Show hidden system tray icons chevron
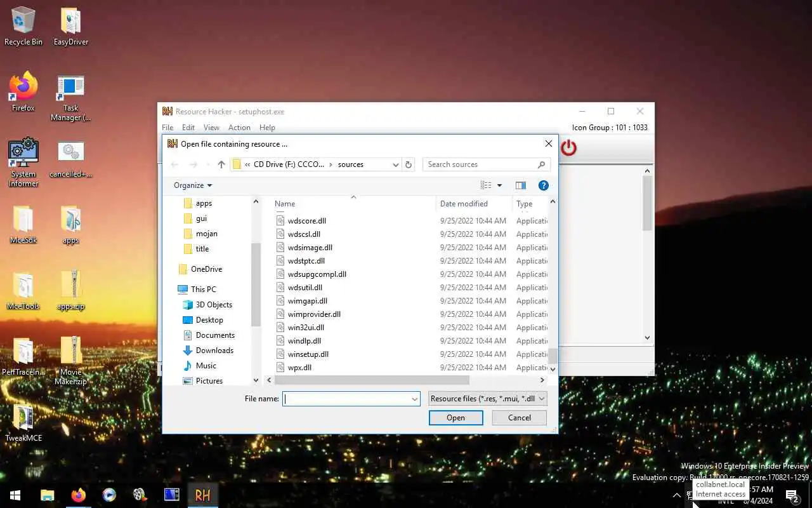Image resolution: width=812 pixels, height=508 pixels. click(676, 495)
